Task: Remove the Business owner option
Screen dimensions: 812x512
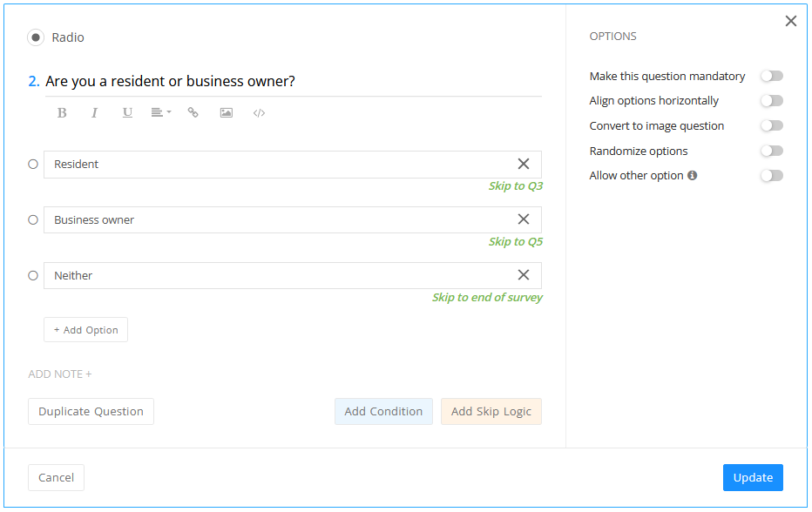Action: 524,219
